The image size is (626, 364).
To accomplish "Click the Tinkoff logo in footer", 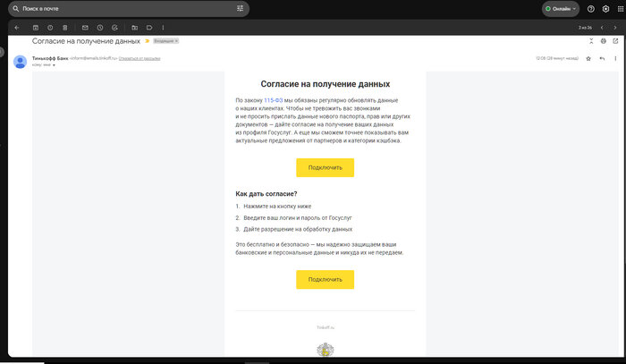I will 326,350.
